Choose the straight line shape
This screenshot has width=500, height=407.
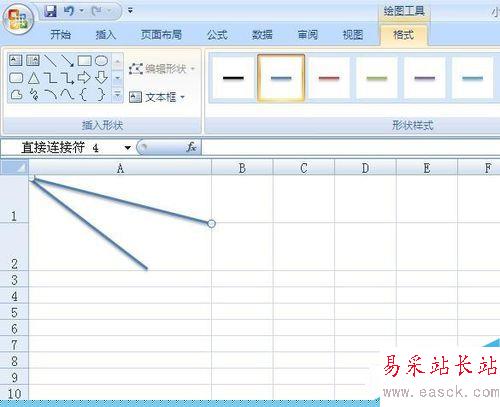point(50,61)
